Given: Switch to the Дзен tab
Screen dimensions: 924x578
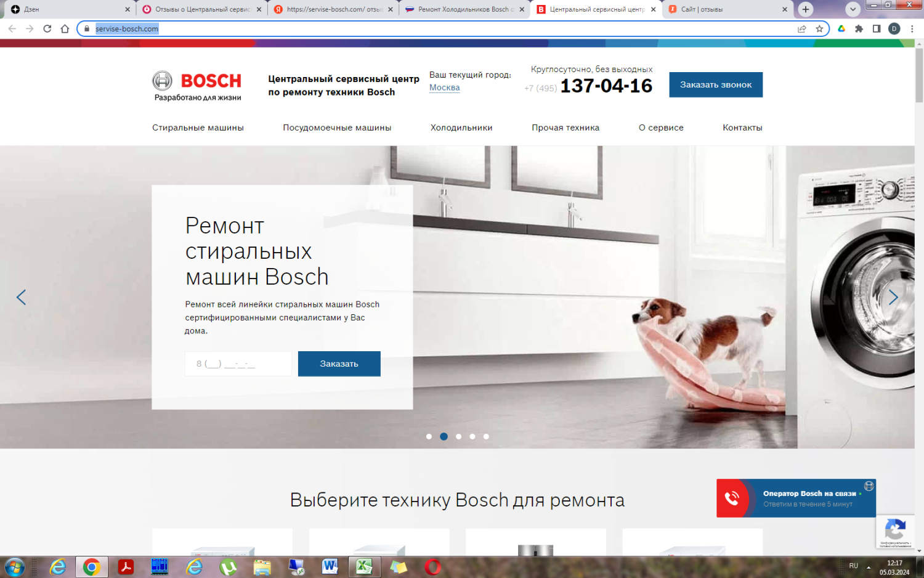Looking at the screenshot, I should click(x=68, y=9).
